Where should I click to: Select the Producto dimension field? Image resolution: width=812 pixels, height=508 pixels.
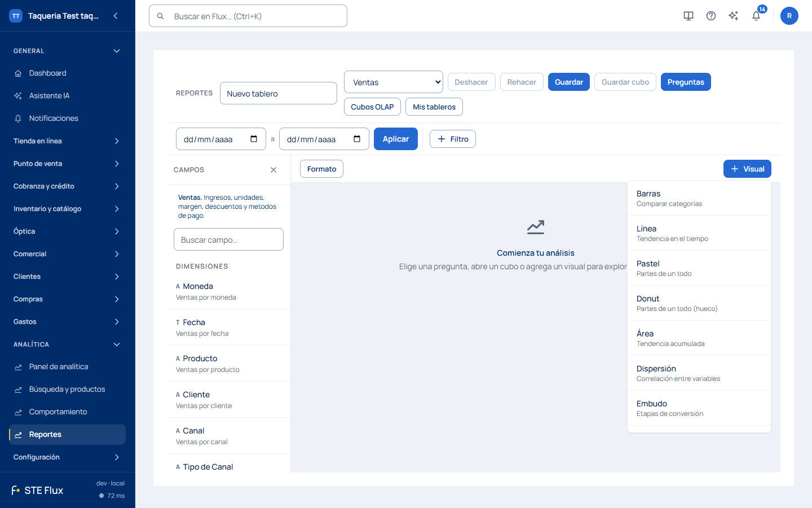point(228,364)
